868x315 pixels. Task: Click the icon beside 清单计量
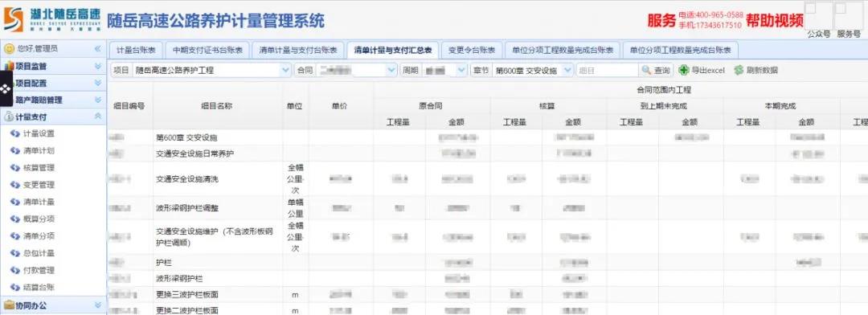(x=15, y=202)
